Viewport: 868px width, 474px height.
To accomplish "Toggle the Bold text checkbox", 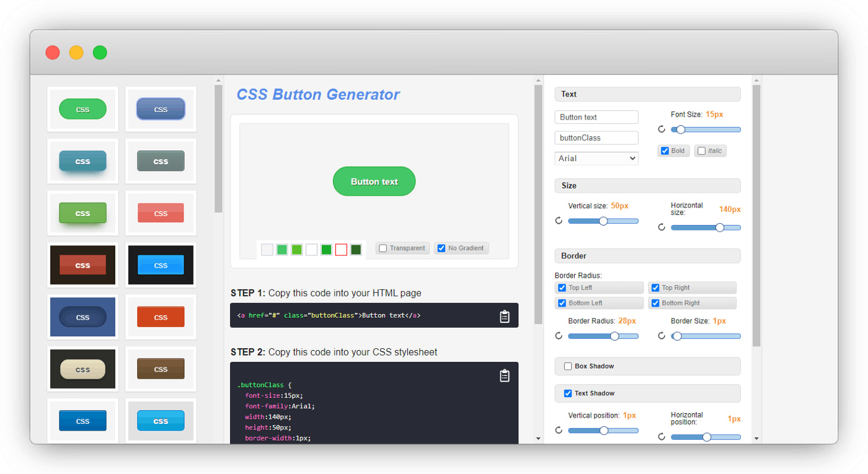I will 665,151.
